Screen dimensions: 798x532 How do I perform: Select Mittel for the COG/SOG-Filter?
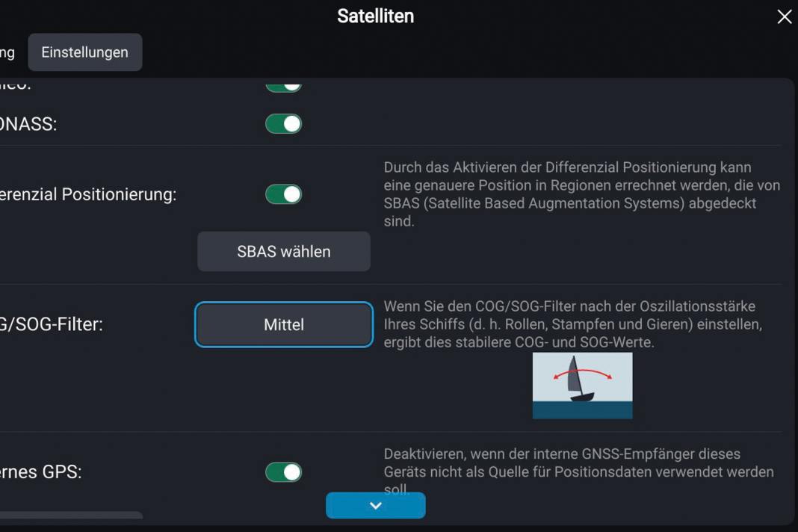(x=283, y=324)
